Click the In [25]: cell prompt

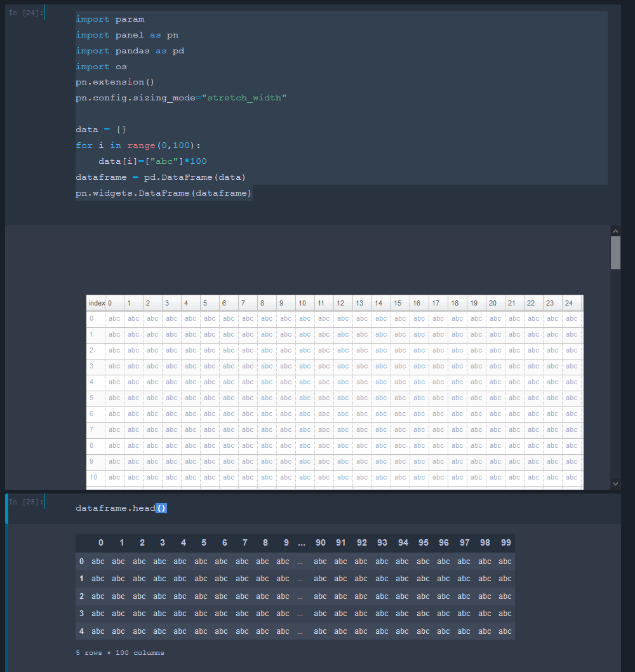coord(24,501)
